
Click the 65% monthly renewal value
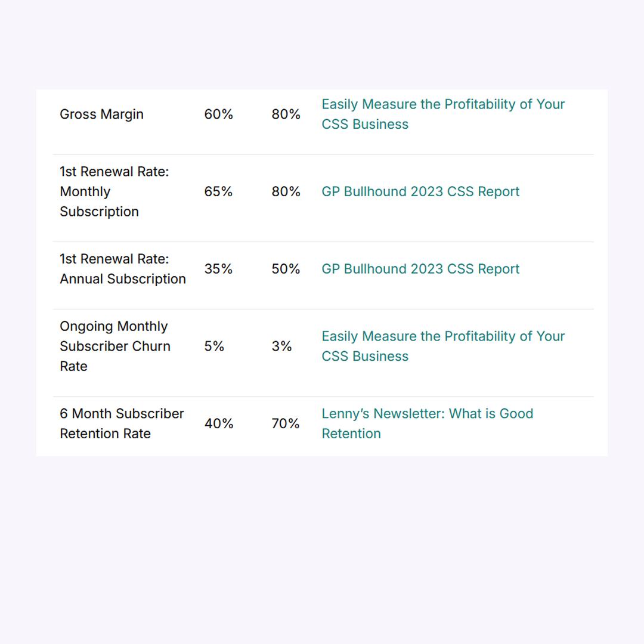[x=218, y=191]
